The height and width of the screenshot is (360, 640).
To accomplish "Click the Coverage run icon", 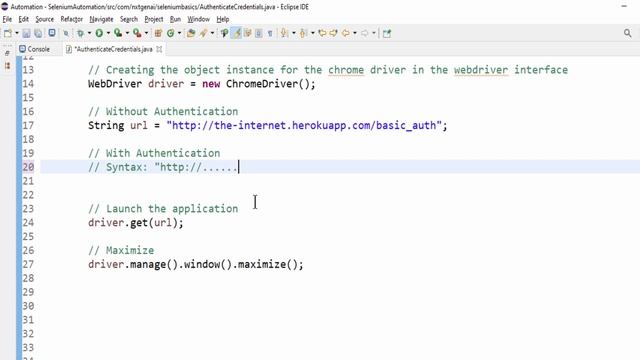I will coord(118,33).
